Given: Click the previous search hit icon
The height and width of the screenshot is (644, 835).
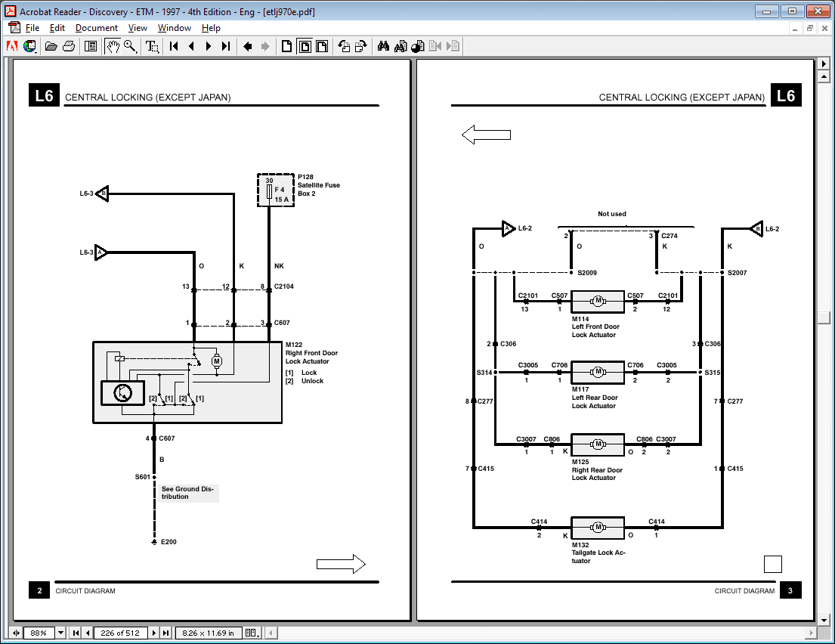Looking at the screenshot, I should point(435,46).
